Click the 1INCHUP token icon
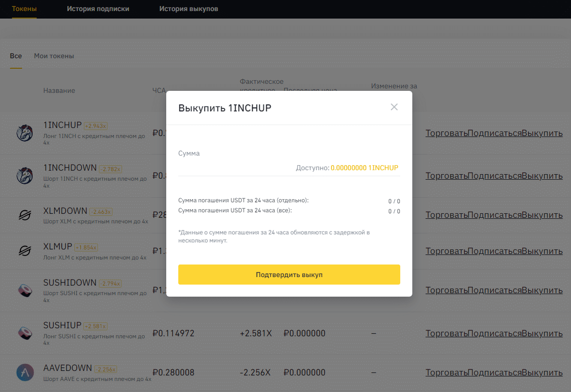Screen dimensions: 571x392 point(25,133)
